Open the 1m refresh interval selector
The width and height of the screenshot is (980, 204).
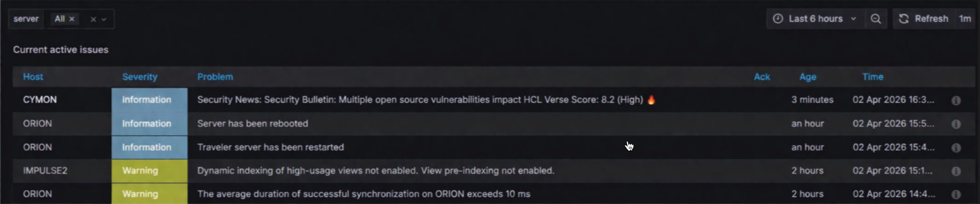coord(966,19)
